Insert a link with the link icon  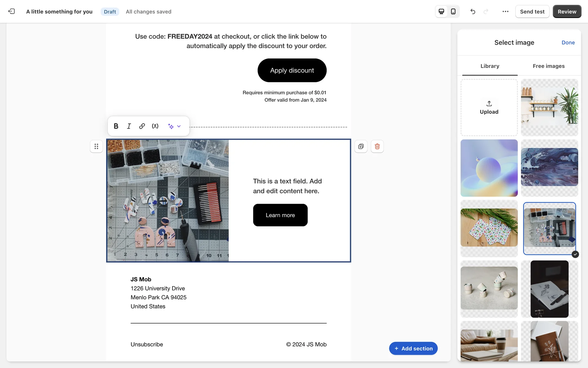[142, 126]
